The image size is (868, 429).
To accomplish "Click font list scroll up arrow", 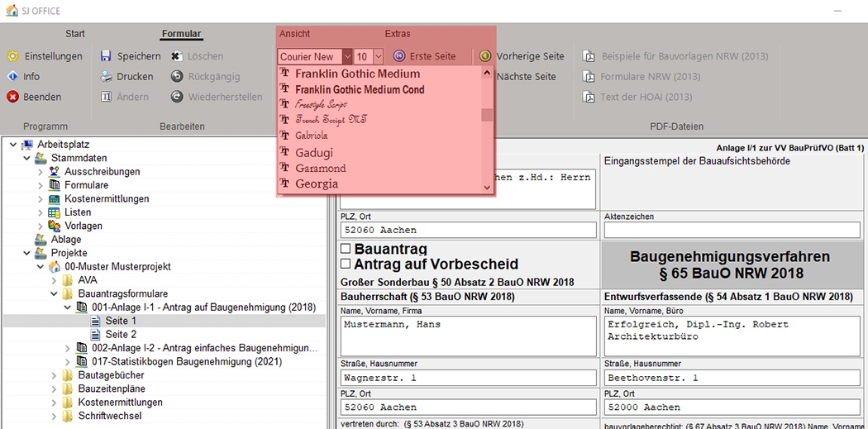I will (487, 73).
